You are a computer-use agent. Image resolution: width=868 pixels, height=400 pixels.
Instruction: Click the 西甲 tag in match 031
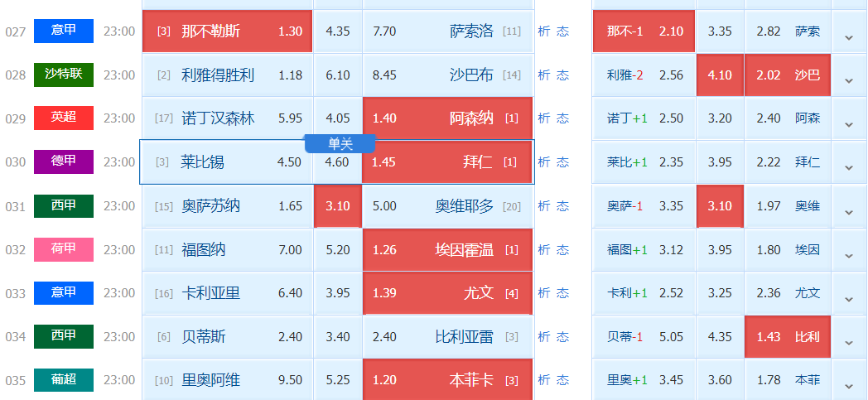64,206
